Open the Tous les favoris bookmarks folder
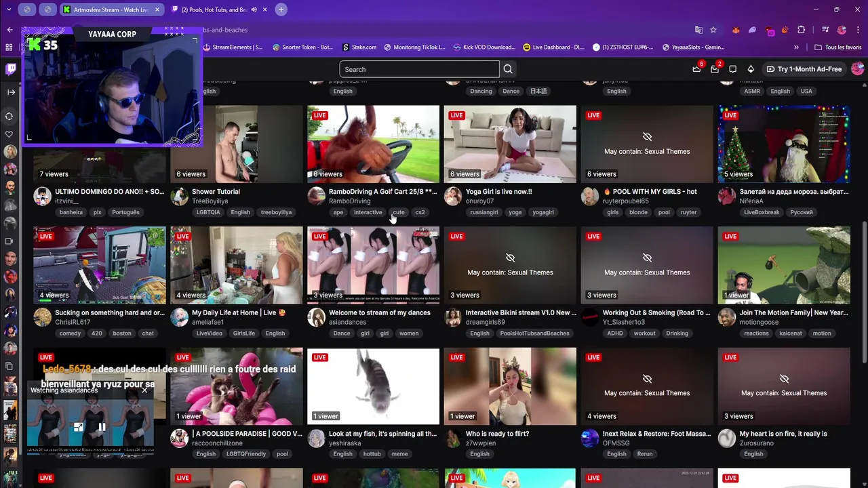Screen dimensions: 868x488 (x=838, y=47)
